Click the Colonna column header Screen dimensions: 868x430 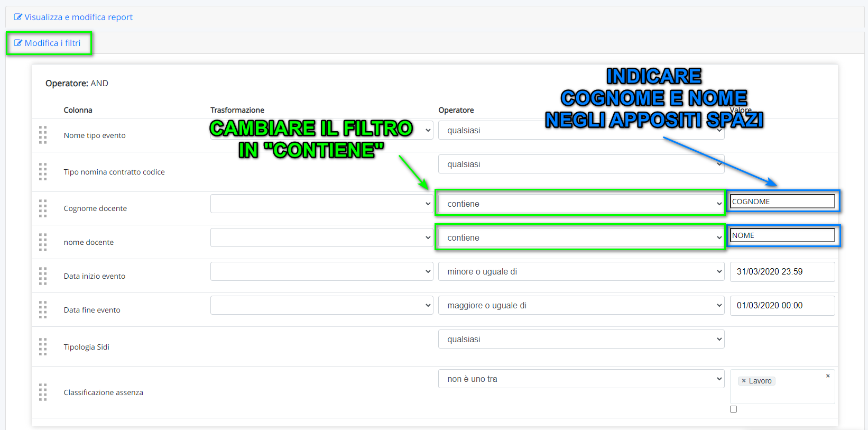pyautogui.click(x=78, y=110)
